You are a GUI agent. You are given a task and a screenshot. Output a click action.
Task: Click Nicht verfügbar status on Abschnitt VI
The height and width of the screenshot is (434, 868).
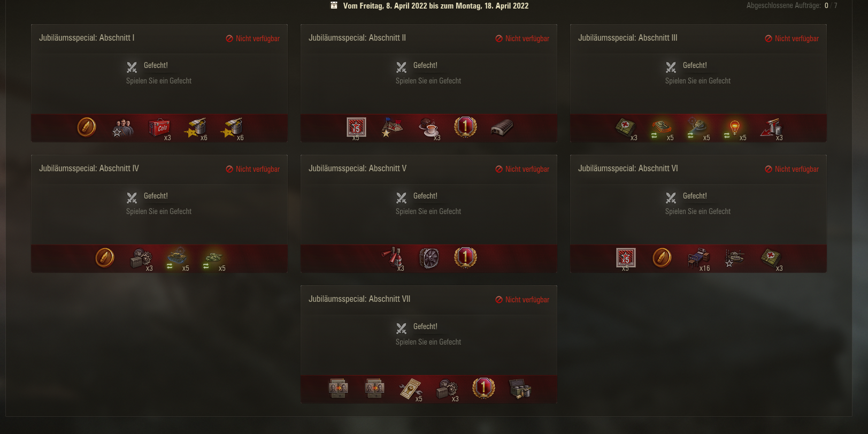(792, 169)
